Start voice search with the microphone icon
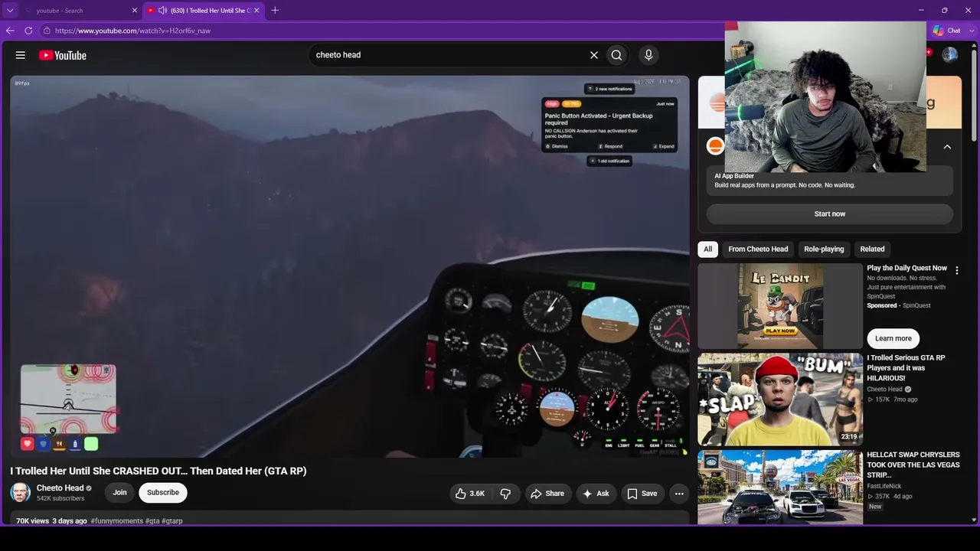The height and width of the screenshot is (551, 980). [x=648, y=55]
